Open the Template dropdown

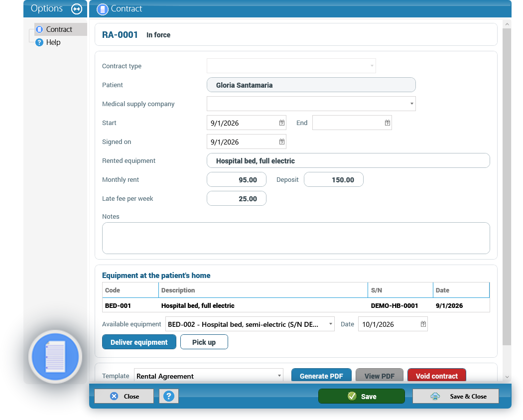click(x=279, y=376)
